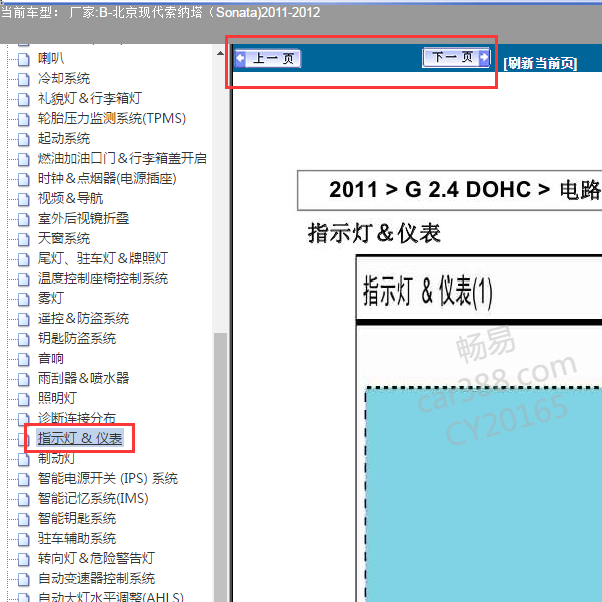Open 时钟＆点烟器(电源插座) entry
602x602 pixels.
[x=107, y=178]
